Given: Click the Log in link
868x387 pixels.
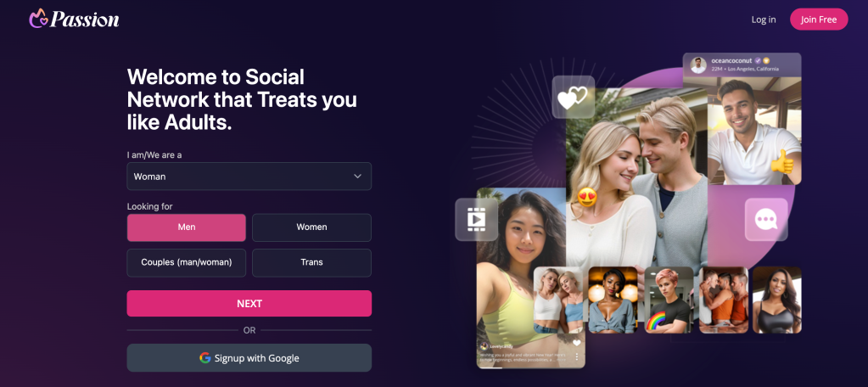Looking at the screenshot, I should pos(764,20).
